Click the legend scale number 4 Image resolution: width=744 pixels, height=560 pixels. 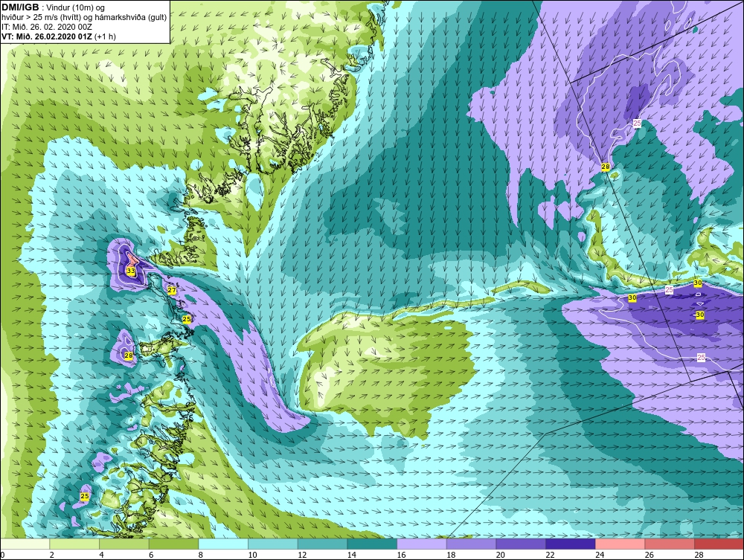point(101,555)
